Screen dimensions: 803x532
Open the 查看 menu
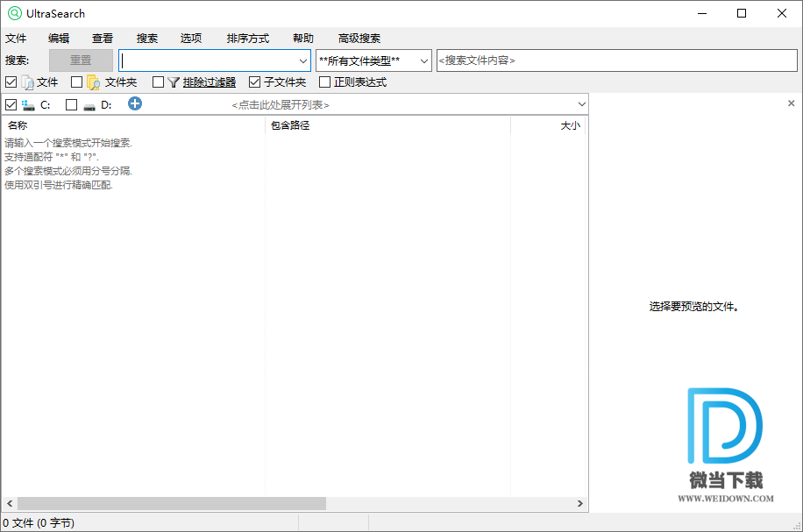coord(103,39)
